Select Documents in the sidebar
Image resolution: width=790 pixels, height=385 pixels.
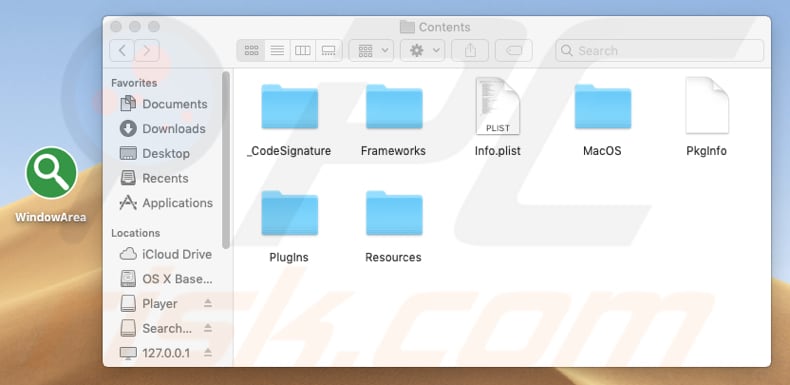[164, 104]
